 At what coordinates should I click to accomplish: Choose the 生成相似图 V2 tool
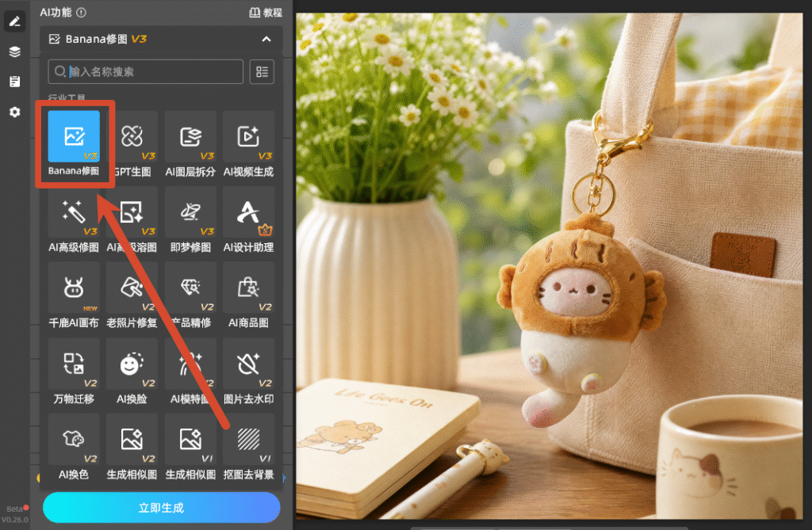coord(132,447)
